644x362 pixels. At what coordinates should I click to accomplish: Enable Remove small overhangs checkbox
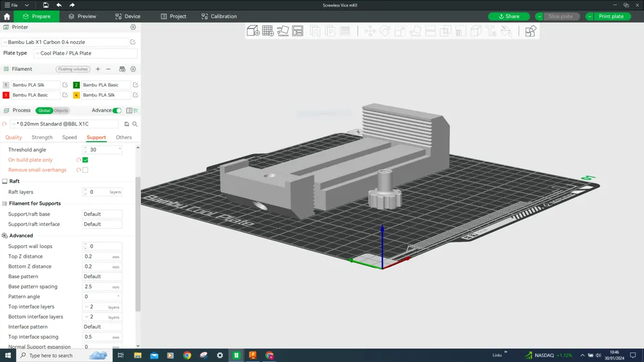tap(85, 170)
